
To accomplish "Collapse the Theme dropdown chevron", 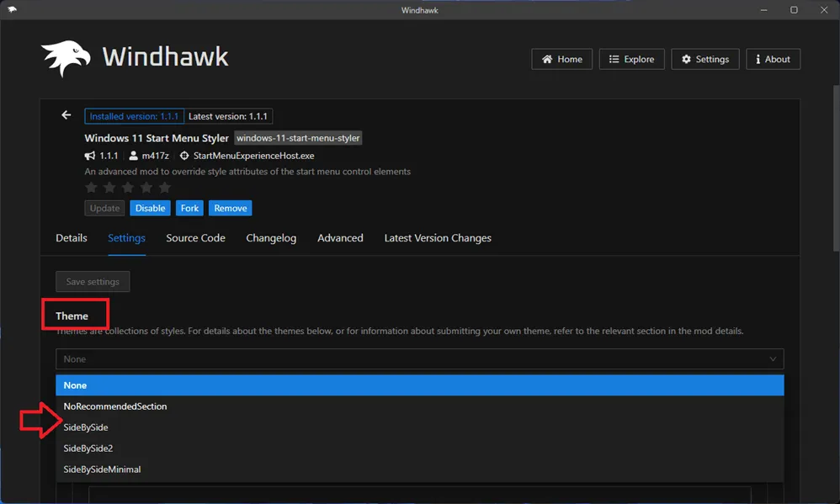I will (x=773, y=359).
